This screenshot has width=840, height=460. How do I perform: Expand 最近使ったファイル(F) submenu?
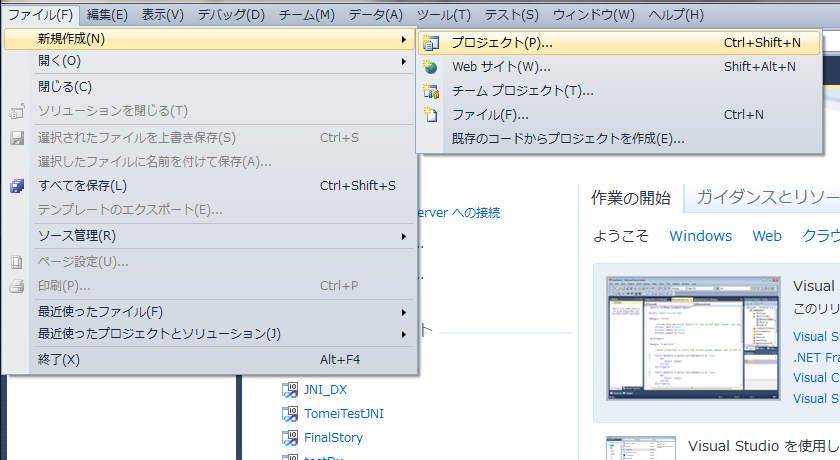pyautogui.click(x=210, y=312)
